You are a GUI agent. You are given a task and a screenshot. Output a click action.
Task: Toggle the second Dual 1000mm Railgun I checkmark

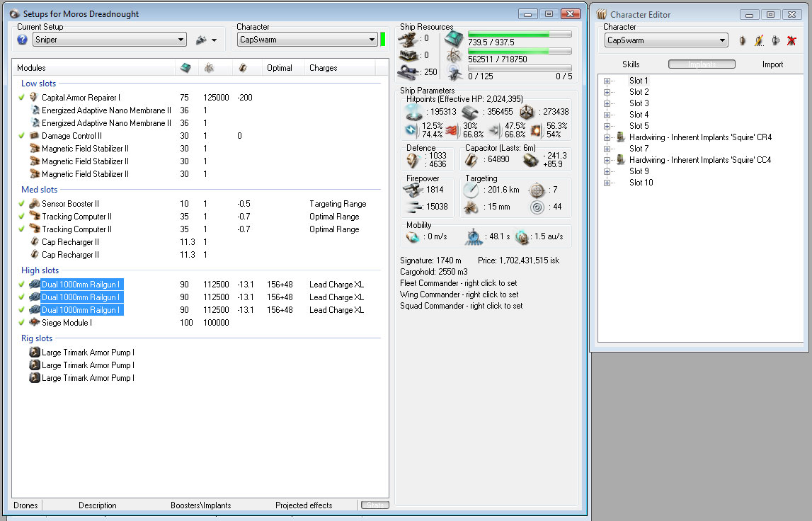(21, 297)
